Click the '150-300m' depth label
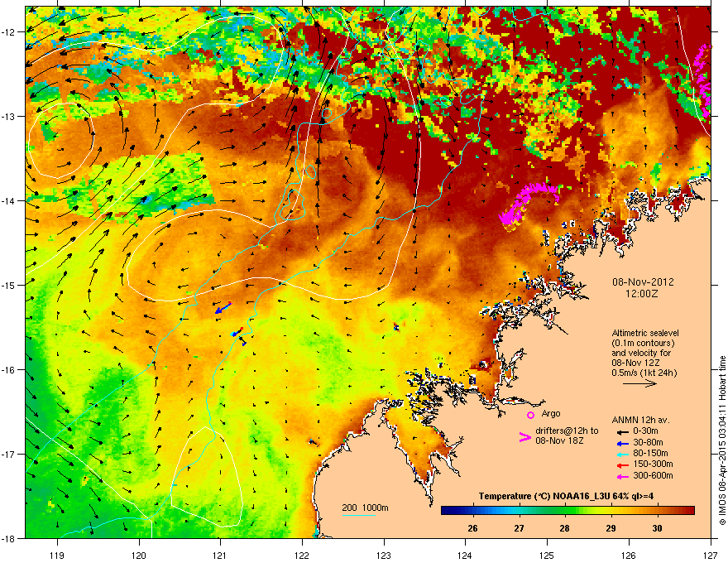Screen dimensions: 728x563 (x=653, y=464)
